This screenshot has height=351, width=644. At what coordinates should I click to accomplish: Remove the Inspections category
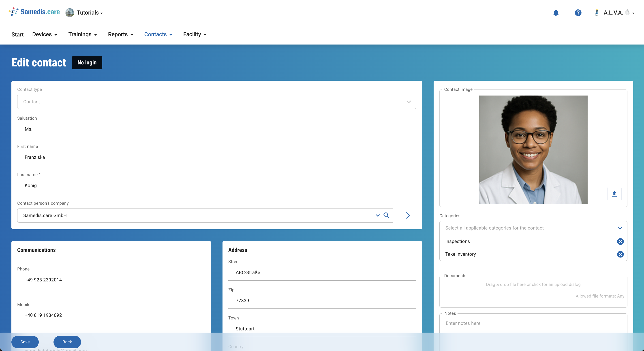pyautogui.click(x=620, y=241)
